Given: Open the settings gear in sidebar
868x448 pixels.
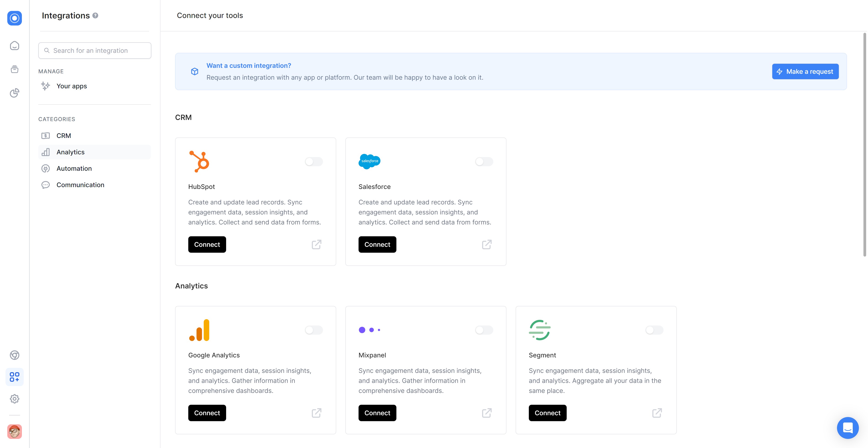Looking at the screenshot, I should point(15,399).
